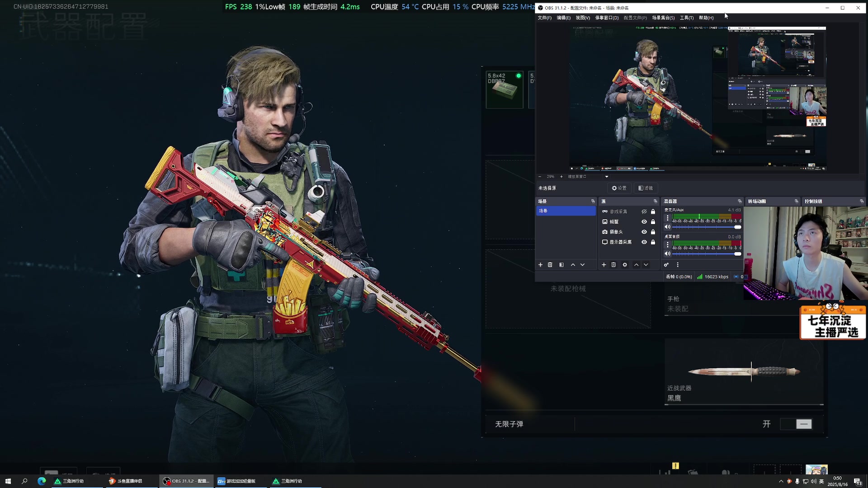Click the 5.8x42 DBP87 ammo item in game

click(505, 89)
